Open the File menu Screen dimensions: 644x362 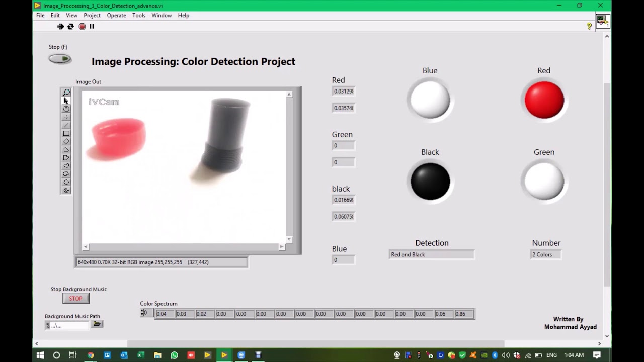click(40, 15)
